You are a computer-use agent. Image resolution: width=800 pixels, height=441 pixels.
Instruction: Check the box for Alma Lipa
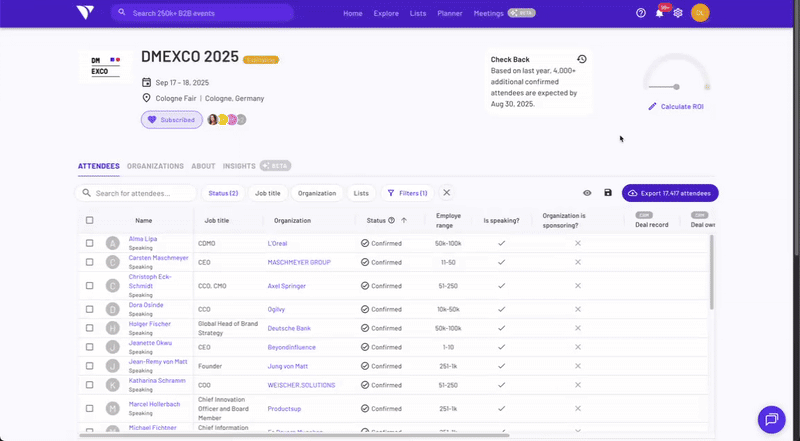click(x=89, y=243)
